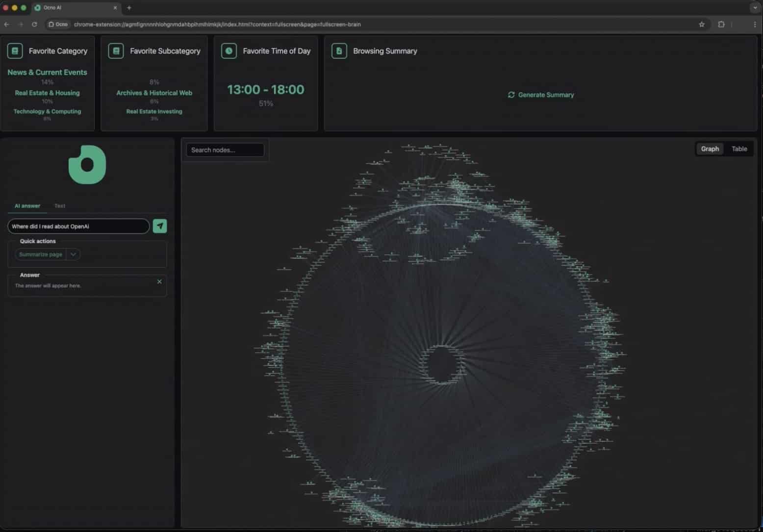Click the Ocno green logo
This screenshot has height=532, width=763.
click(x=87, y=165)
